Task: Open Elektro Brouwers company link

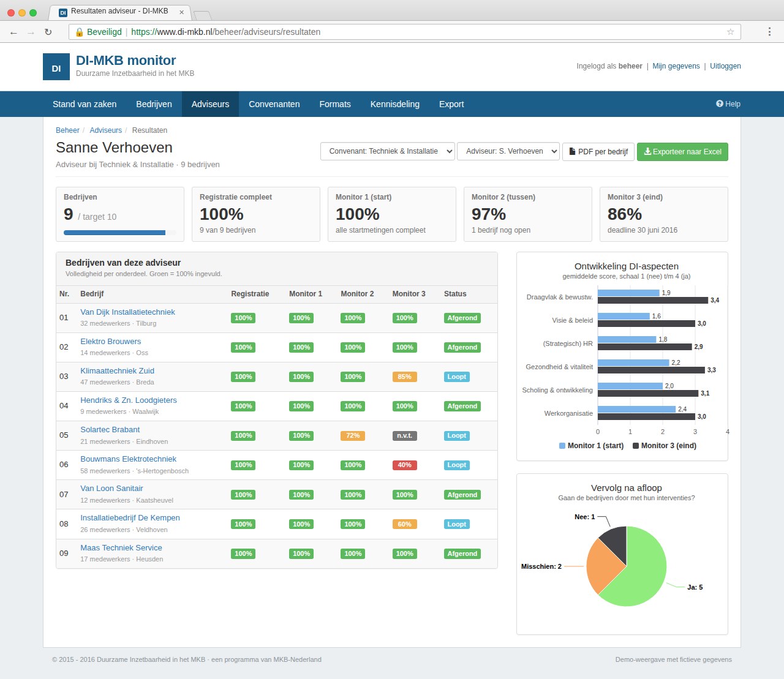Action: 110,341
